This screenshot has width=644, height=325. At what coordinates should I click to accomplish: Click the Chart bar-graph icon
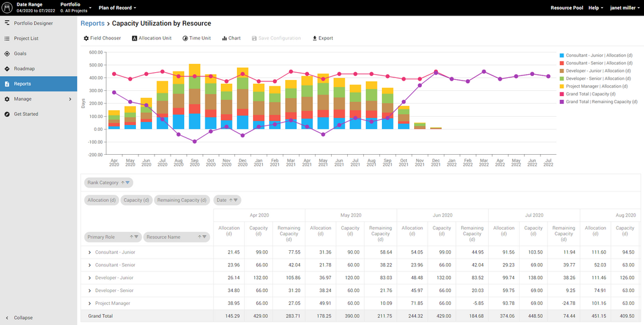click(224, 39)
